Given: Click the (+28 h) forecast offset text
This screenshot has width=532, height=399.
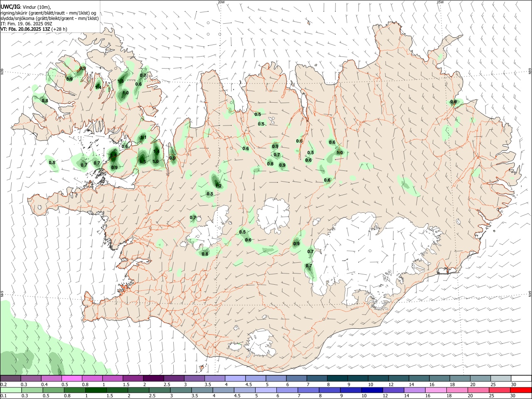Looking at the screenshot, I should point(60,29).
